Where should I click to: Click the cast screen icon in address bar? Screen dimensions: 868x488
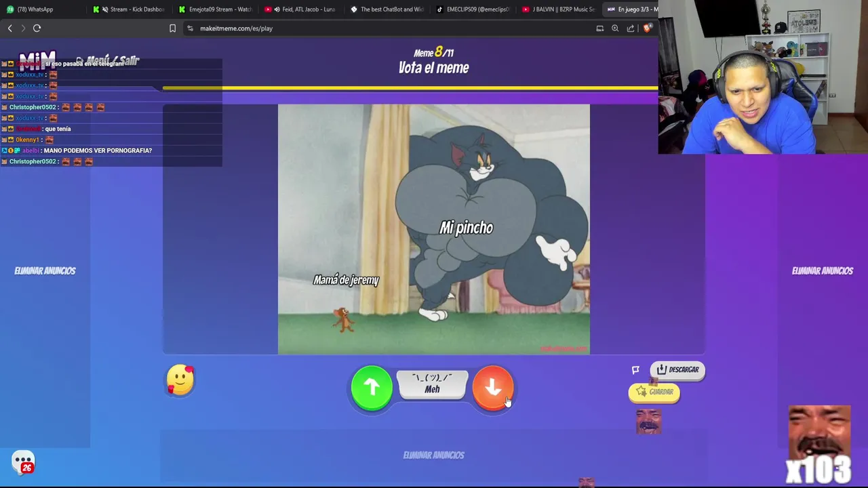click(x=599, y=28)
